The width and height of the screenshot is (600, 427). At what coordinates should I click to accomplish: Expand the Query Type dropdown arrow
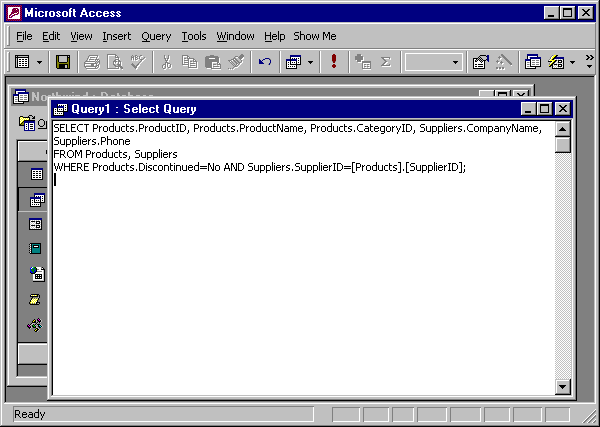[x=311, y=62]
